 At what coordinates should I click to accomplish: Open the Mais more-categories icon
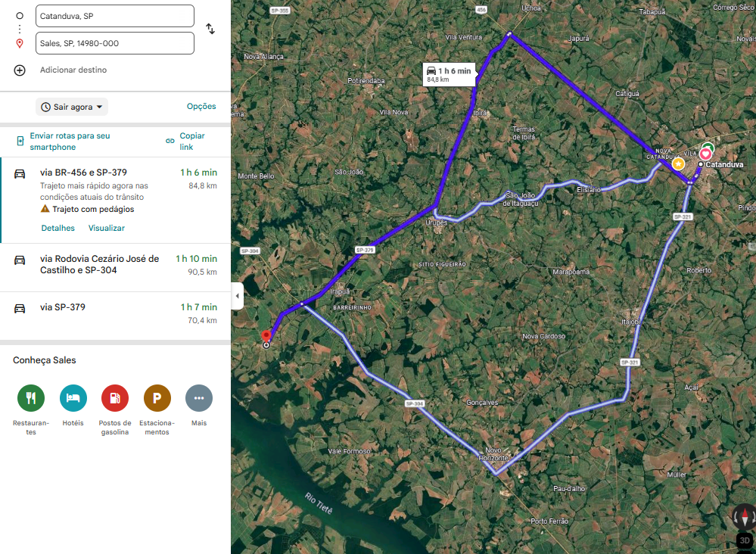pos(199,397)
